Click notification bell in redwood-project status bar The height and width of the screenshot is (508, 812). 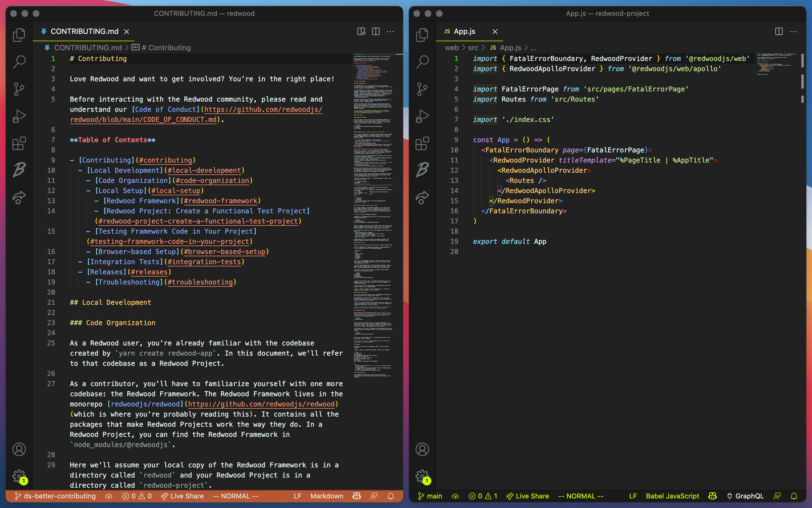click(794, 496)
